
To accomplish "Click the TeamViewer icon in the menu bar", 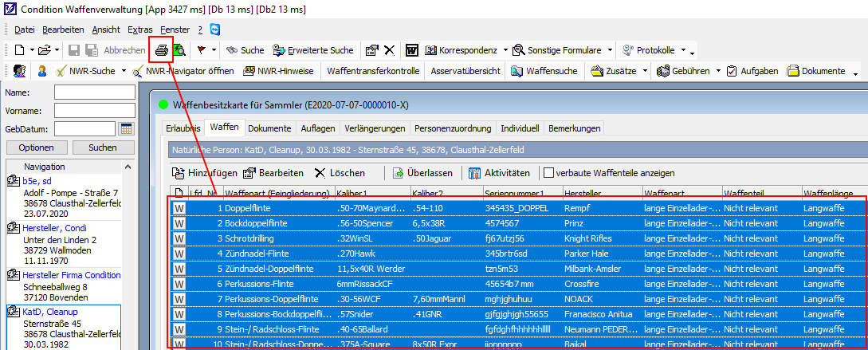I will [214, 29].
